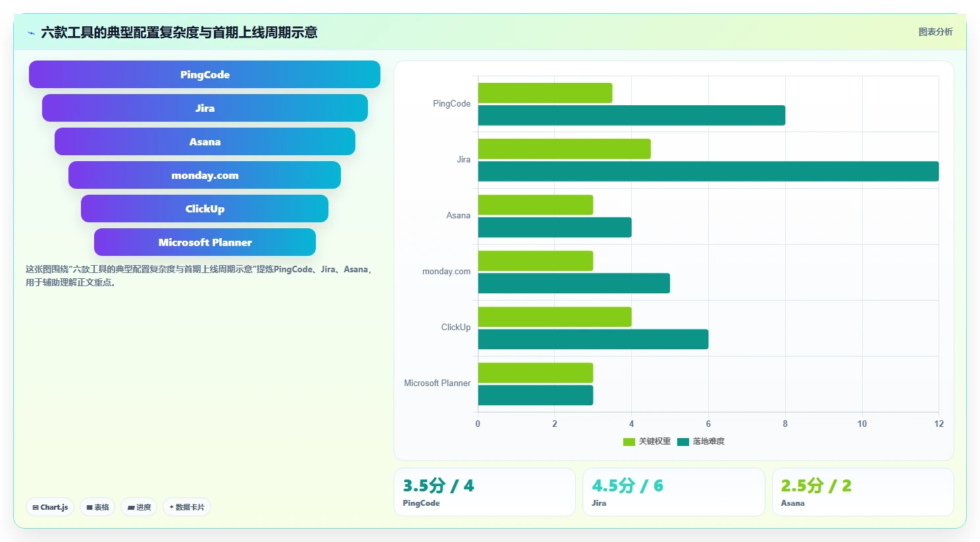Click the monday.com green 关键权重 bar
The image size is (980, 542).
[535, 260]
